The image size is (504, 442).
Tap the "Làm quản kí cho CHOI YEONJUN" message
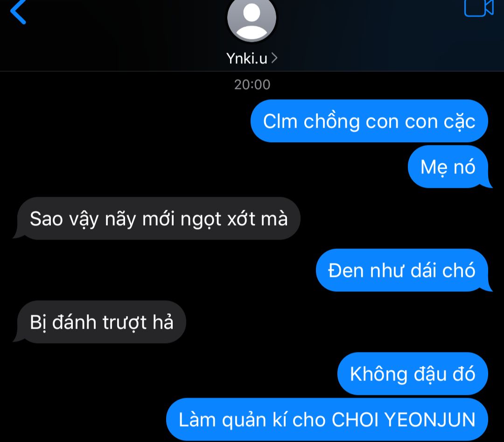click(327, 419)
